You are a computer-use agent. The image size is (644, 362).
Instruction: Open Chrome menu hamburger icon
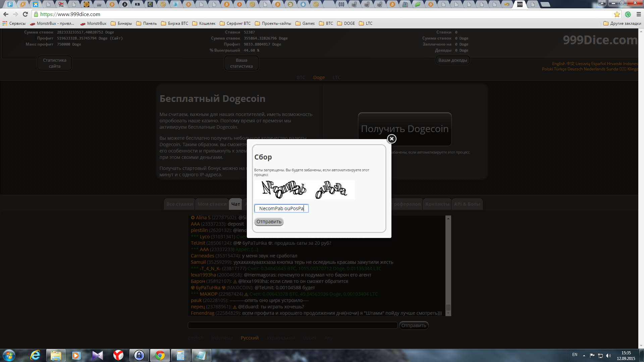click(639, 14)
